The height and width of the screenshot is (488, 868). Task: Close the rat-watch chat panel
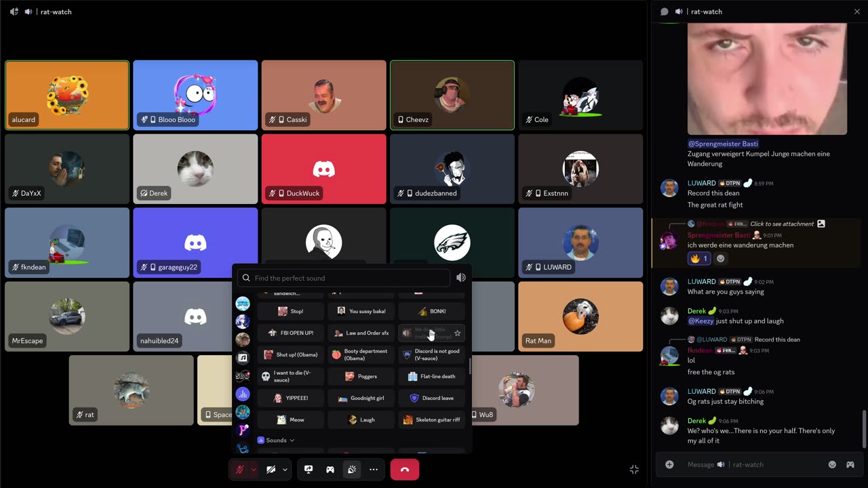856,12
